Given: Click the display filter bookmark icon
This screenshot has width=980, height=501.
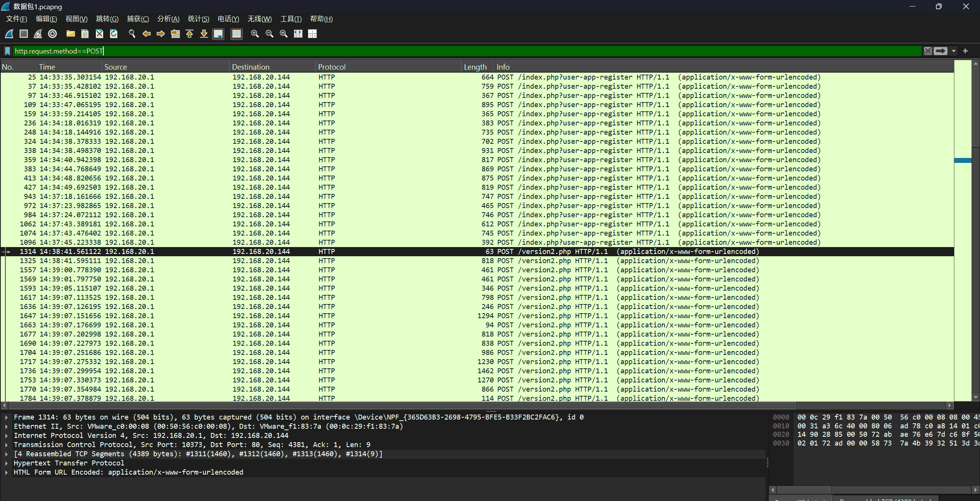Looking at the screenshot, I should point(7,51).
